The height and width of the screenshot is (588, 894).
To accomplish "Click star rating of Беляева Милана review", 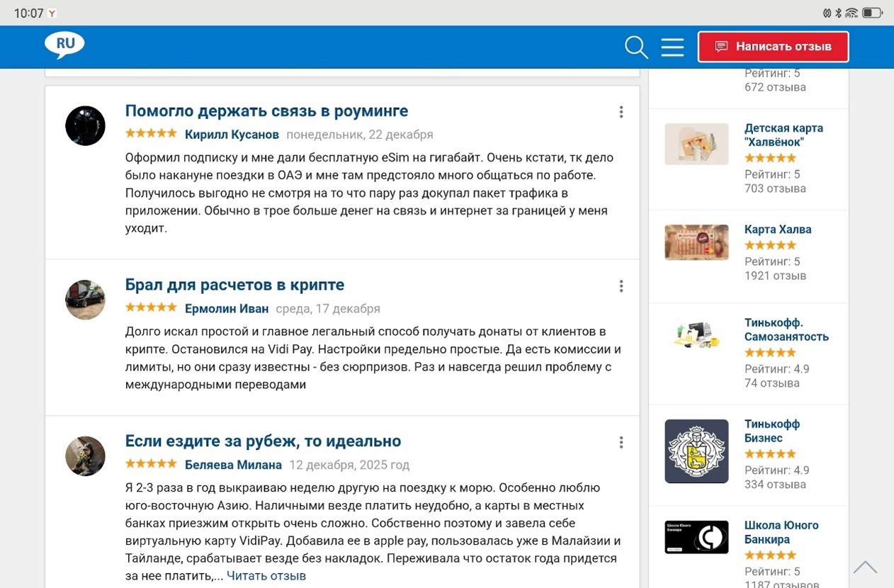I will 151,463.
